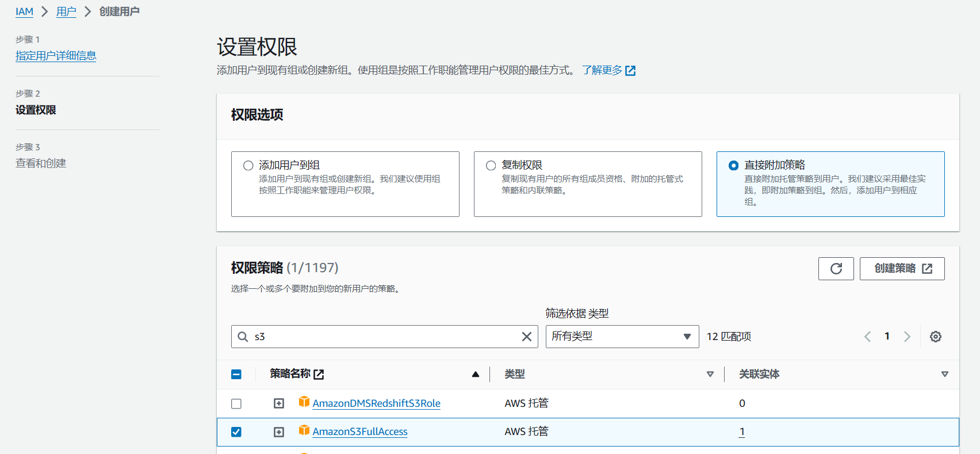This screenshot has height=454, width=980.
Task: Click the AmazonS3FullAccess policy cube icon
Action: click(304, 430)
